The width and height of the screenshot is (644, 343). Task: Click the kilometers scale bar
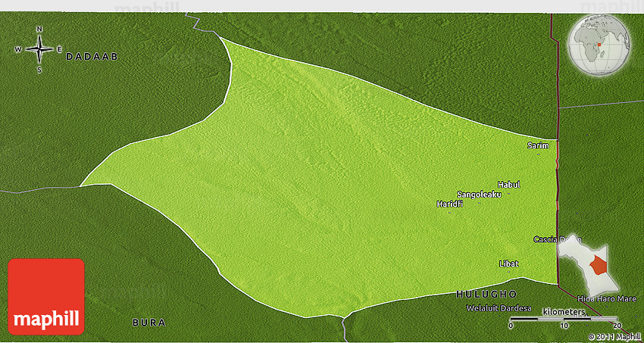564,319
